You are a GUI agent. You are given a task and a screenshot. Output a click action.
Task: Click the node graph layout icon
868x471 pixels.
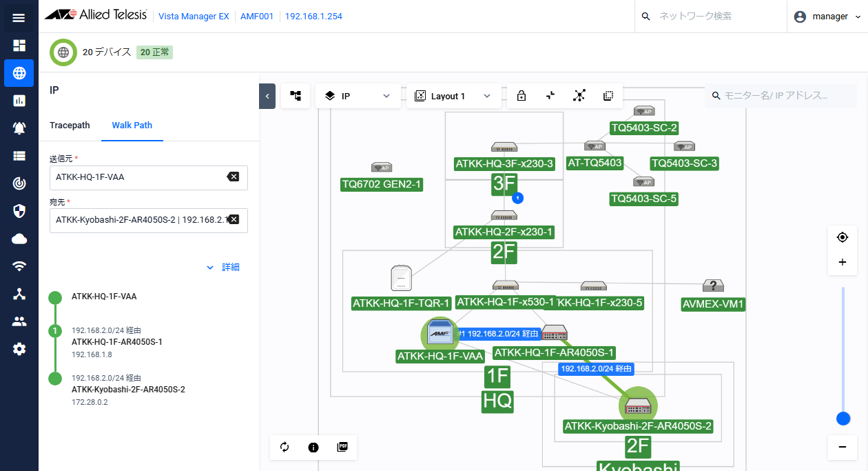tap(579, 96)
